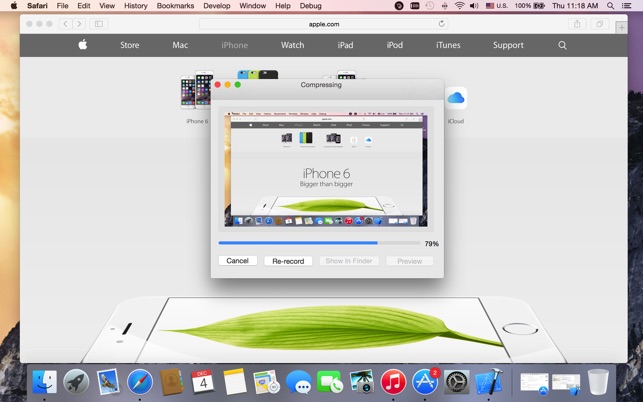Click Re-record button
Viewport: 643px width, 402px height.
288,261
